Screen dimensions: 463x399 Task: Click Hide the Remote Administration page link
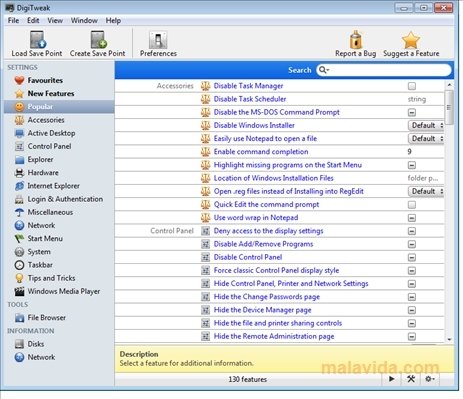[x=274, y=336]
